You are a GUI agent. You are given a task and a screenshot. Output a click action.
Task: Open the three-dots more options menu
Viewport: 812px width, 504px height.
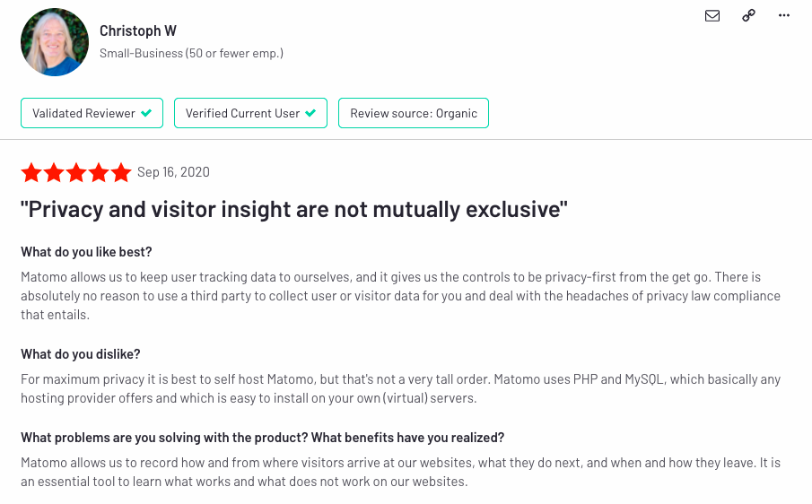(x=784, y=15)
